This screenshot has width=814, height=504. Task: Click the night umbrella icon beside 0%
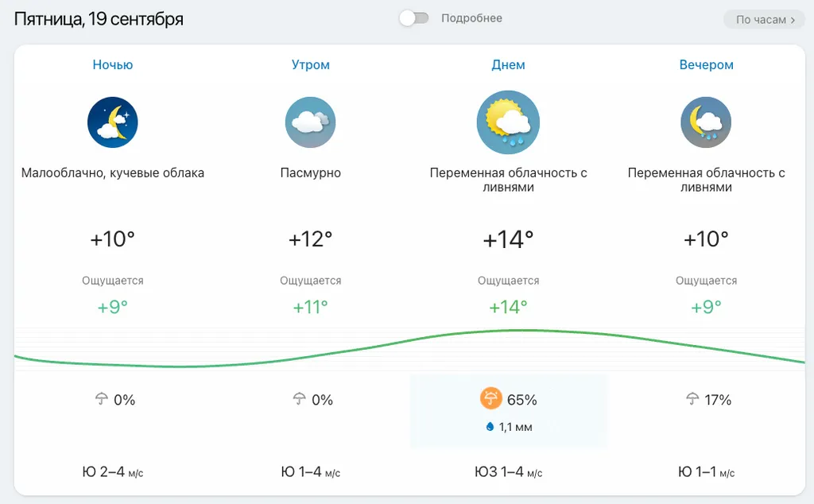point(101,400)
